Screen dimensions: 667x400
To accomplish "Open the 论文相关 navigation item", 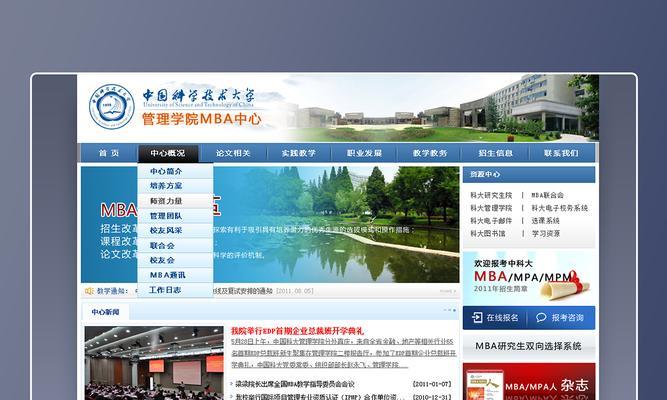I will [233, 153].
